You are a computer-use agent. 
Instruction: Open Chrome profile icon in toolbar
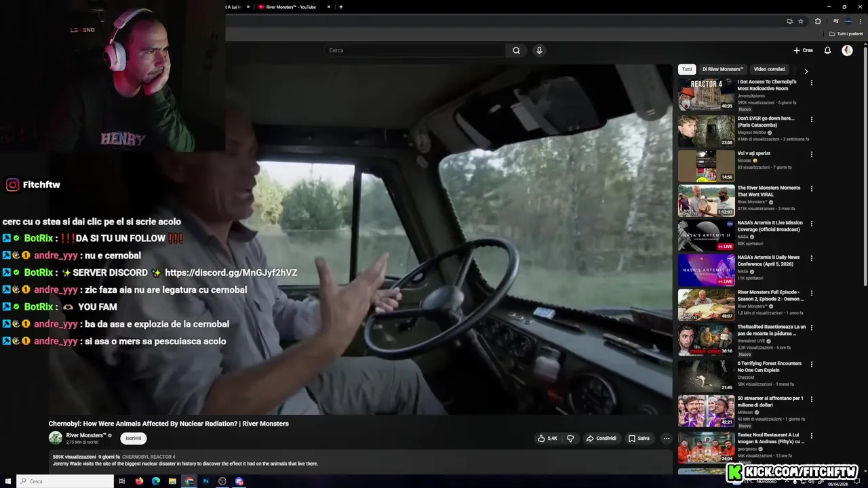coord(848,21)
